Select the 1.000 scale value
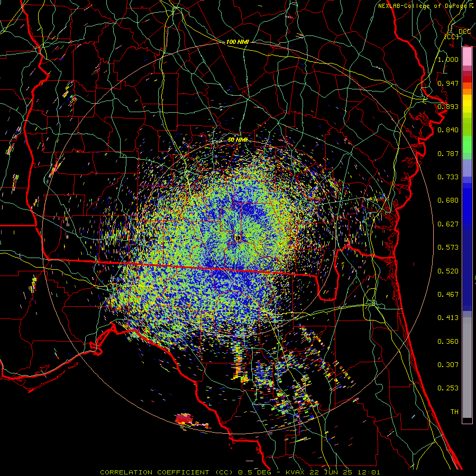 coord(448,59)
